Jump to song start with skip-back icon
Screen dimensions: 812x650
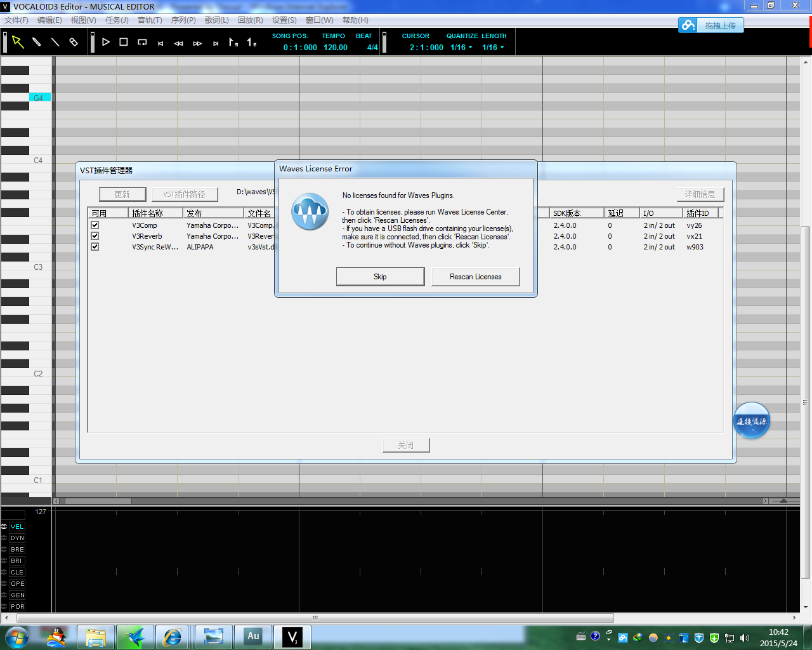(x=160, y=43)
